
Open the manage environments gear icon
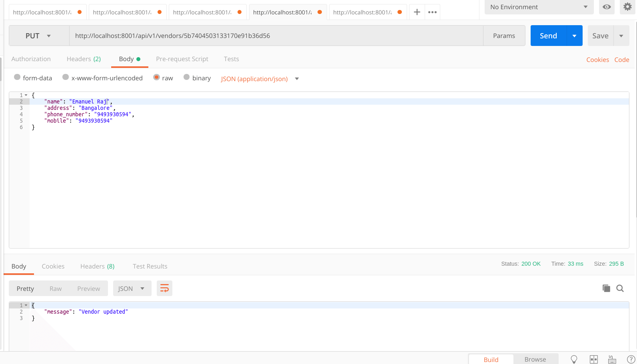click(x=627, y=7)
